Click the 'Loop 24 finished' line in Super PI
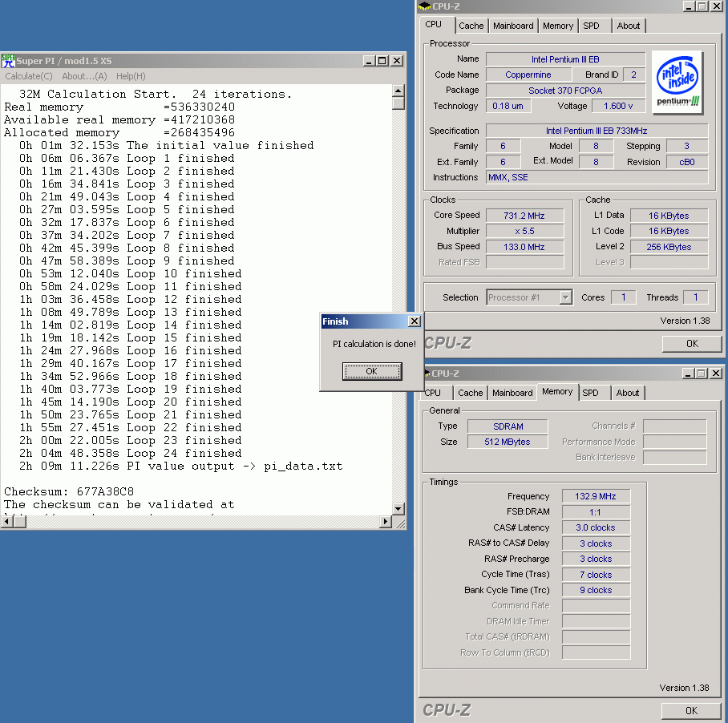Screen dimensions: 728x723 tap(130, 453)
